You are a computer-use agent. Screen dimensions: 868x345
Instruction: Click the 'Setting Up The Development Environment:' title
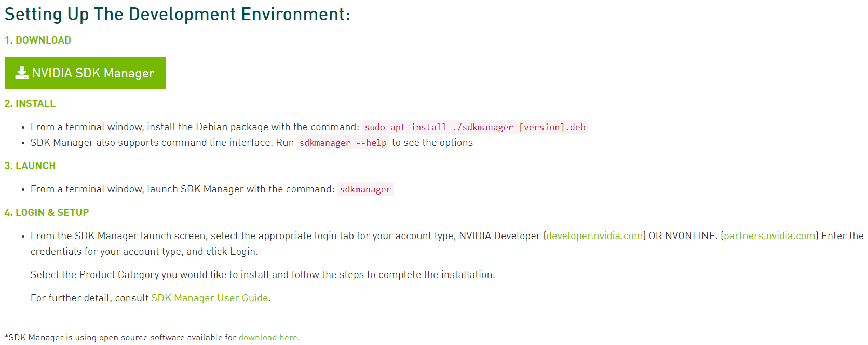tap(178, 14)
